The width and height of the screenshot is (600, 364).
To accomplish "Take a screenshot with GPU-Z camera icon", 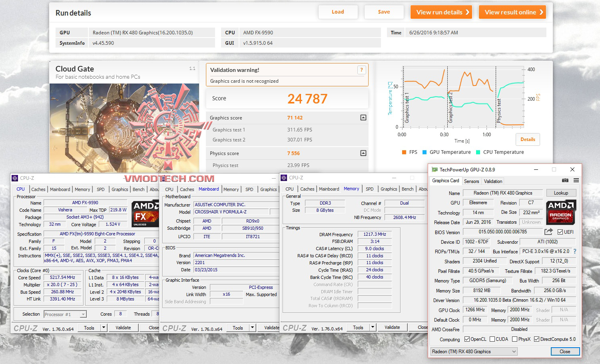I will pyautogui.click(x=565, y=181).
